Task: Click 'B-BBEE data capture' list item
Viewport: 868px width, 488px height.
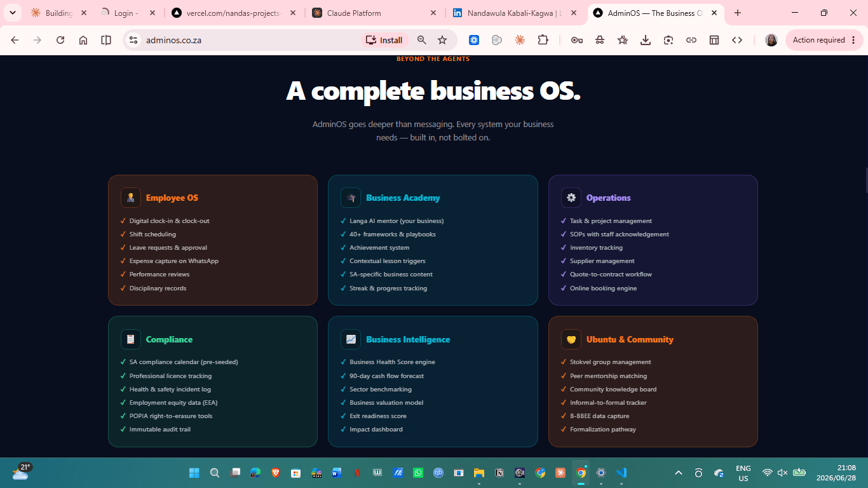Action: [x=599, y=416]
